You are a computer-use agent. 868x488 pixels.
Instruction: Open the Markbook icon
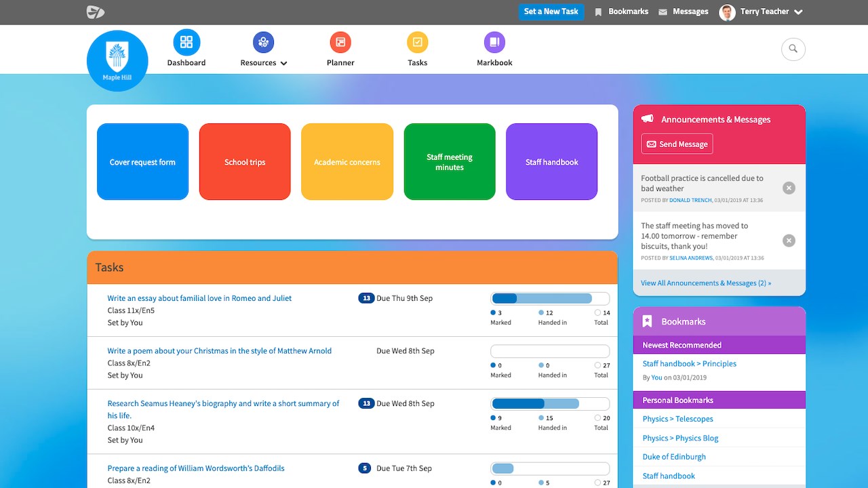(x=494, y=43)
